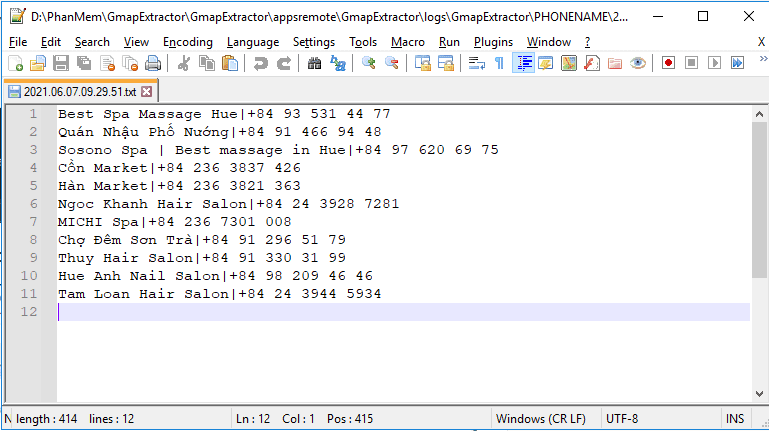This screenshot has height=431, width=769.
Task: Close the current document via the Close toolbar icon
Action: pos(107,63)
